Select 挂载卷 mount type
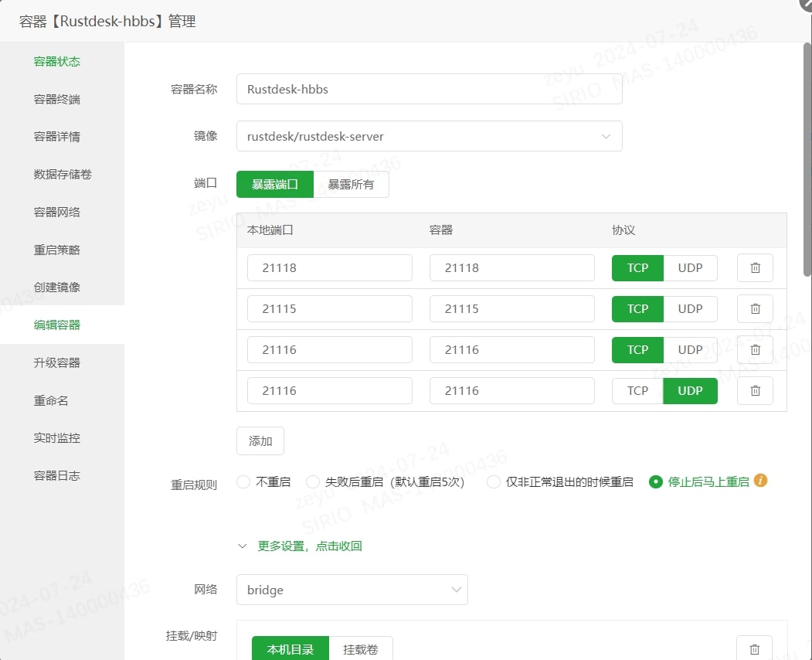This screenshot has width=812, height=660. click(x=361, y=649)
